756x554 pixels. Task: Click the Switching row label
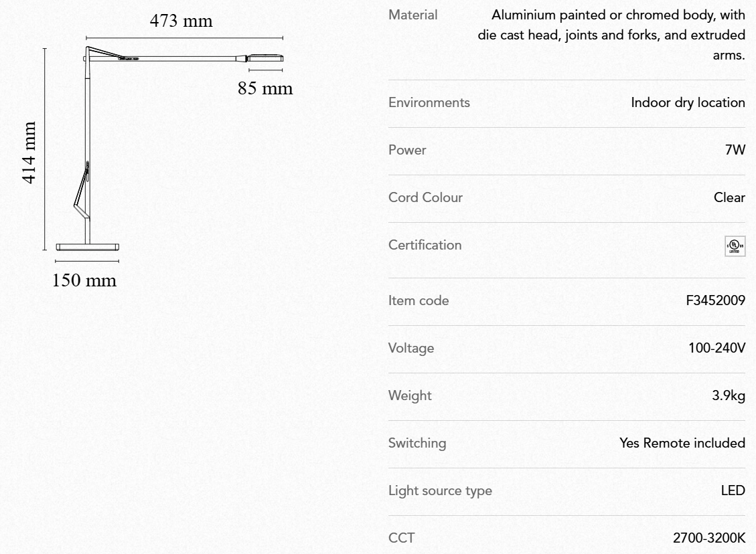point(417,444)
